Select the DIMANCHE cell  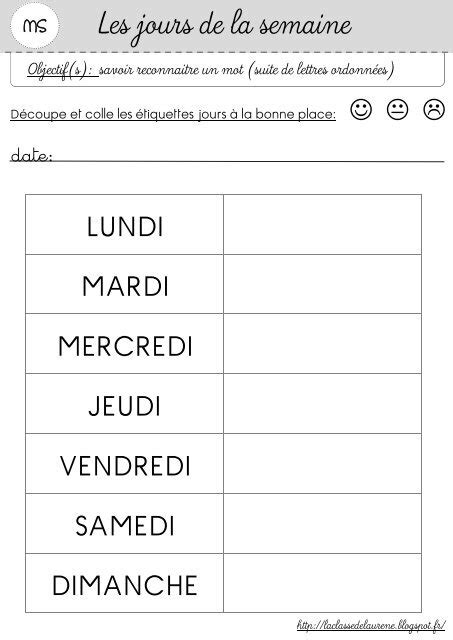pos(124,583)
